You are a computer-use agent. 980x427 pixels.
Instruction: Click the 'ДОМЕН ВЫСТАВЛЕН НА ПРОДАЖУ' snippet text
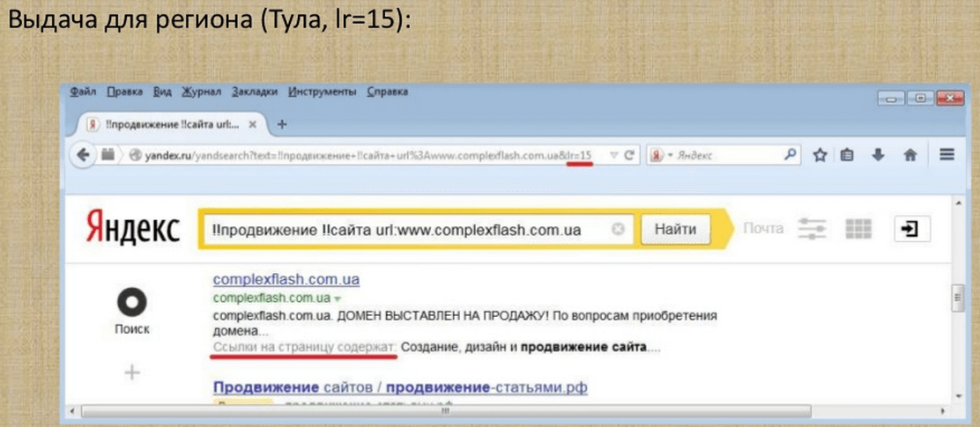click(443, 316)
